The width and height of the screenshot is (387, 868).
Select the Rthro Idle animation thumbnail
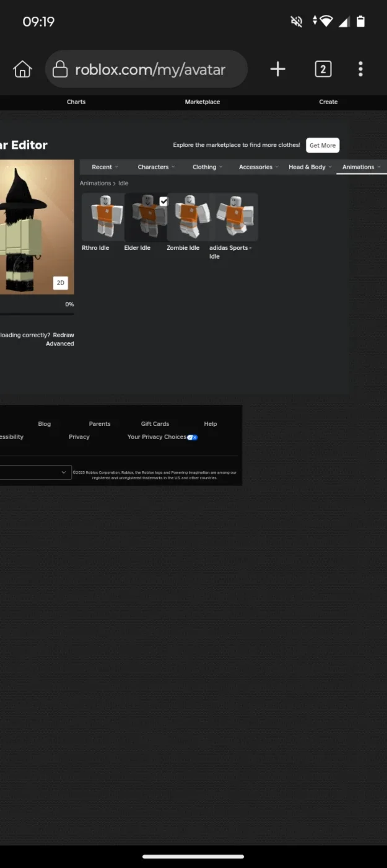click(x=103, y=217)
